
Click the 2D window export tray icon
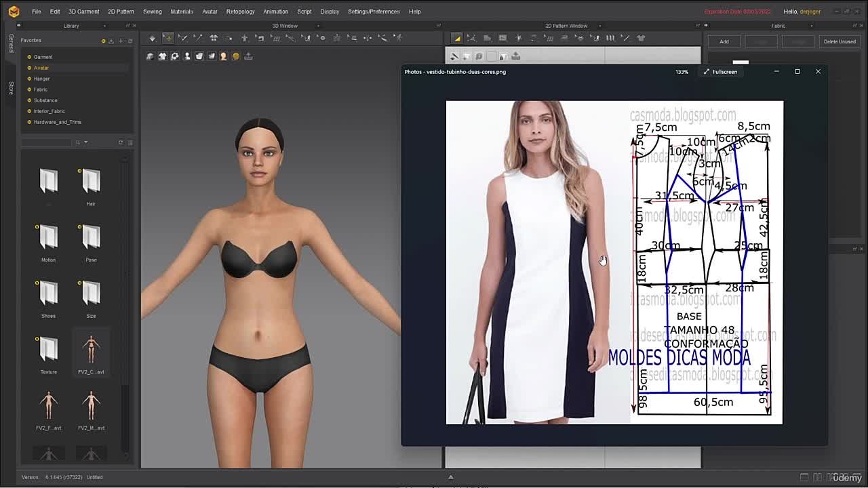tap(515, 56)
